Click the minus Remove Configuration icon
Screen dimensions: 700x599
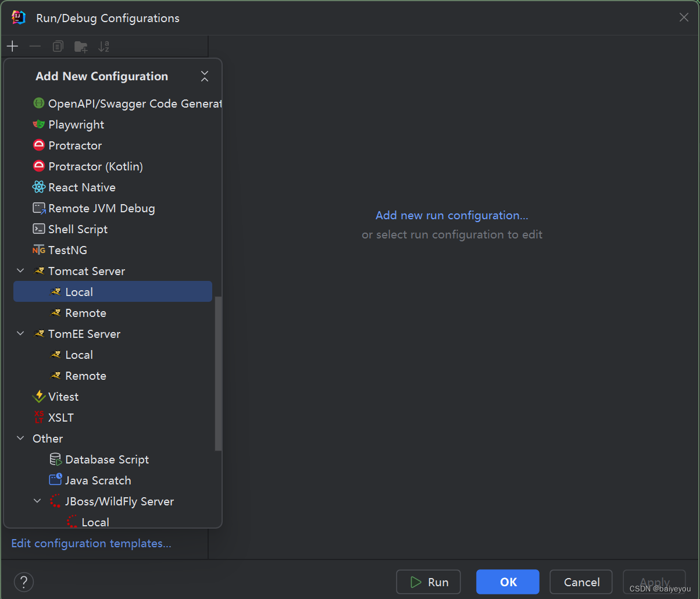click(35, 47)
